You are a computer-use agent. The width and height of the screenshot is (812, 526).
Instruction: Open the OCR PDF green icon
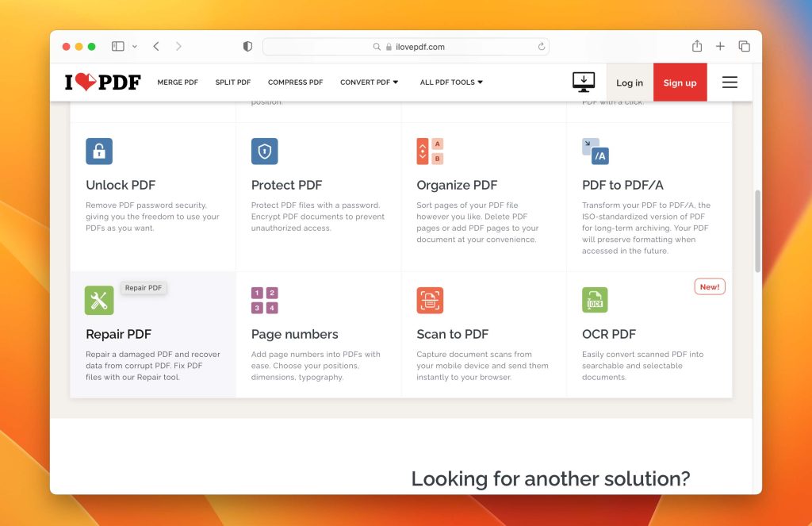coord(595,300)
